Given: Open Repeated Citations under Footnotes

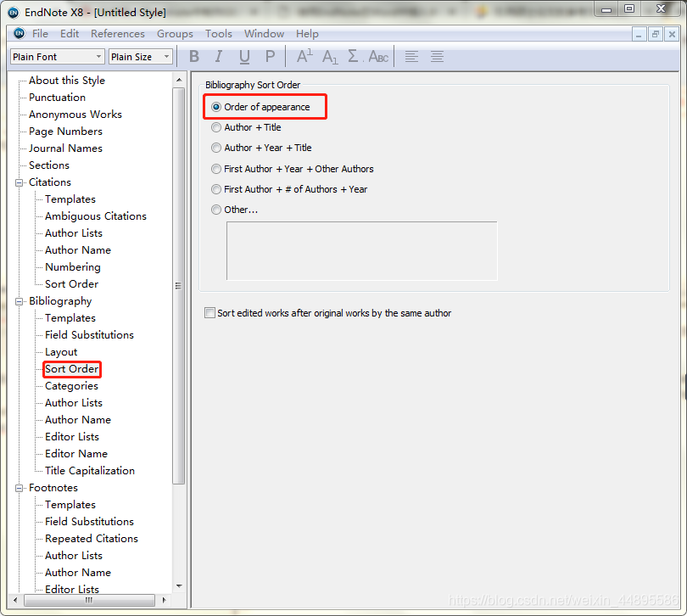Looking at the screenshot, I should (x=92, y=539).
